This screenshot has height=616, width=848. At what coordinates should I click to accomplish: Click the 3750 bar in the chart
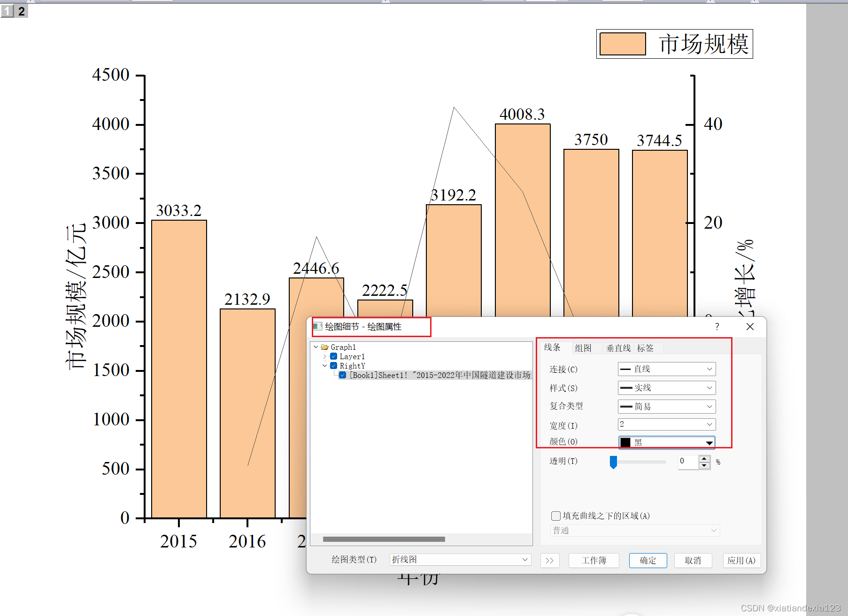[591, 233]
